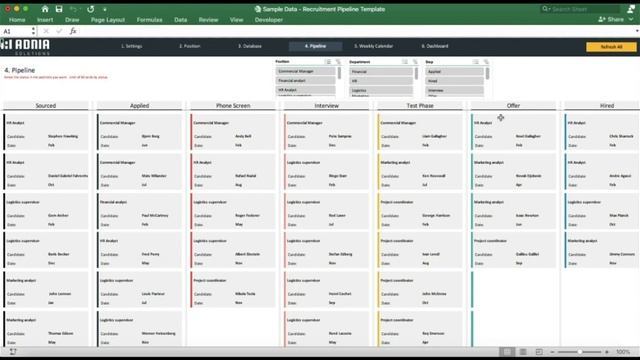Click the Save floppy disk icon
The height and width of the screenshot is (360, 640).
59,9
